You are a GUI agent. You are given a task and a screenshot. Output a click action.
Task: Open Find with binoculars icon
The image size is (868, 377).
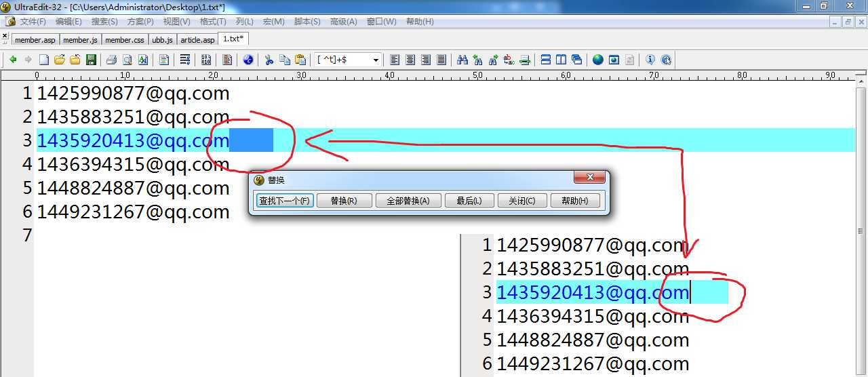click(x=462, y=60)
